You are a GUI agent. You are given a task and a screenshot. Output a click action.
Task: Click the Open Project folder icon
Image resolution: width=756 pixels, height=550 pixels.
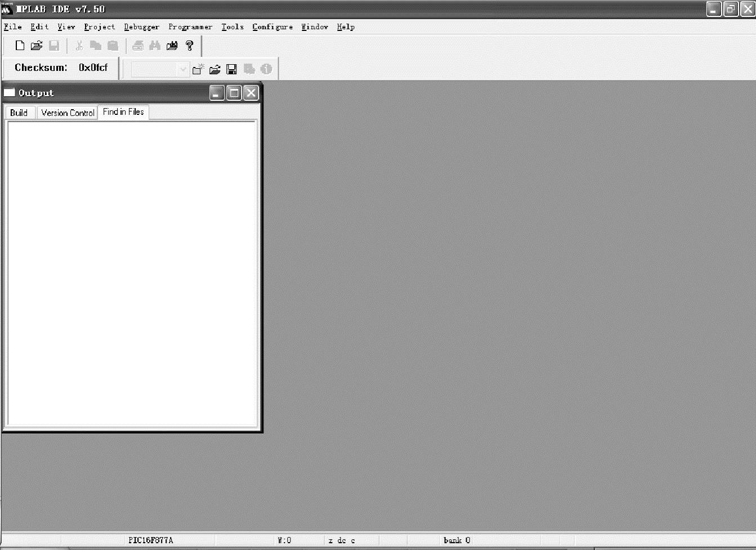pos(214,69)
